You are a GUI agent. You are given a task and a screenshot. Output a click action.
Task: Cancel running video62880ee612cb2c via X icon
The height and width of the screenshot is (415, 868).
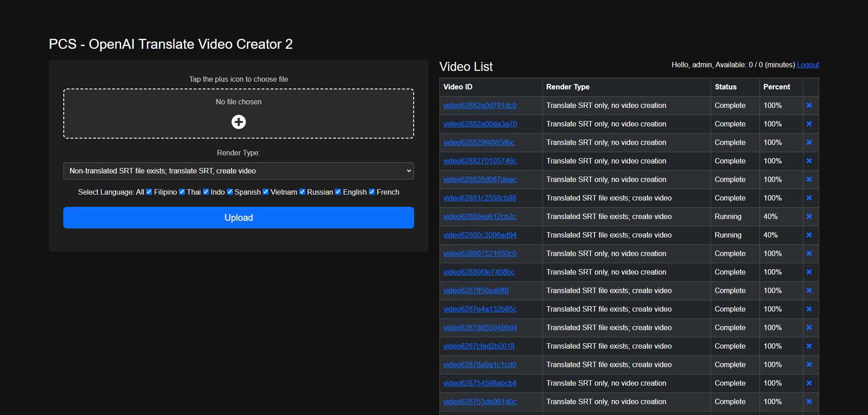(x=809, y=216)
